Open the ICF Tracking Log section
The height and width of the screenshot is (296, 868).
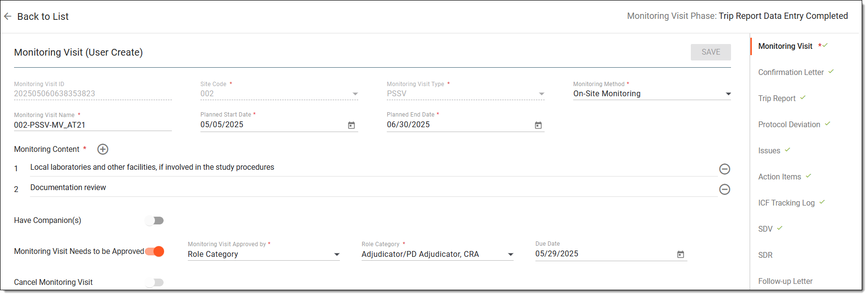786,203
